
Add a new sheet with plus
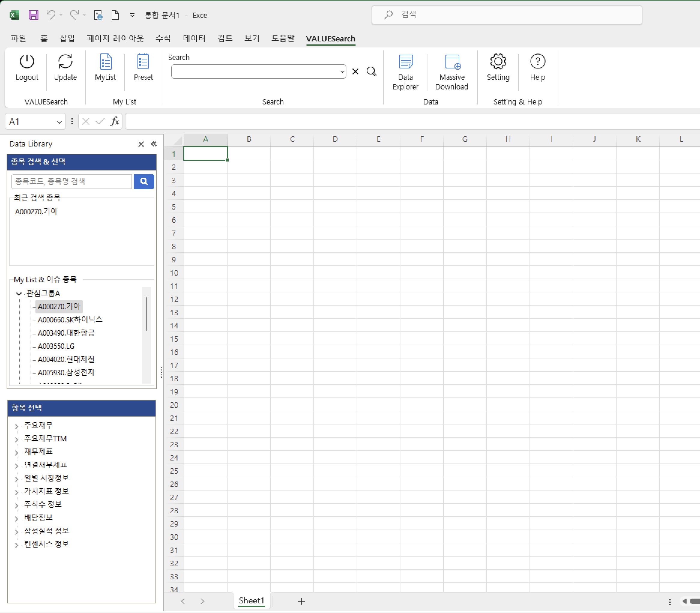tap(301, 601)
